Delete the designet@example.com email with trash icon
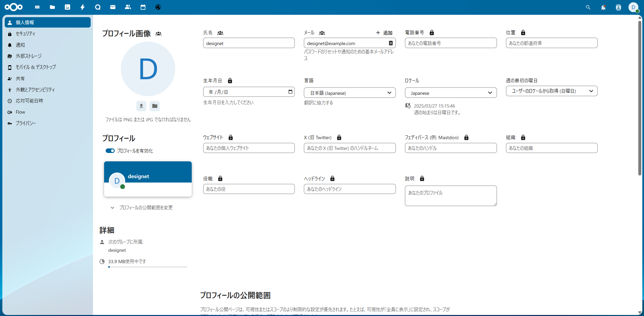The height and width of the screenshot is (316, 644). click(390, 43)
